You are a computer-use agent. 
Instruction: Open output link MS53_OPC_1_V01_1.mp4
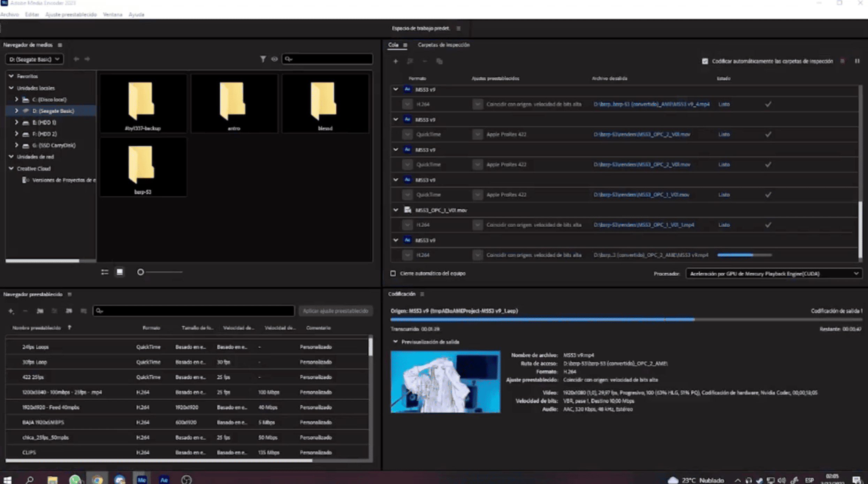coord(644,225)
